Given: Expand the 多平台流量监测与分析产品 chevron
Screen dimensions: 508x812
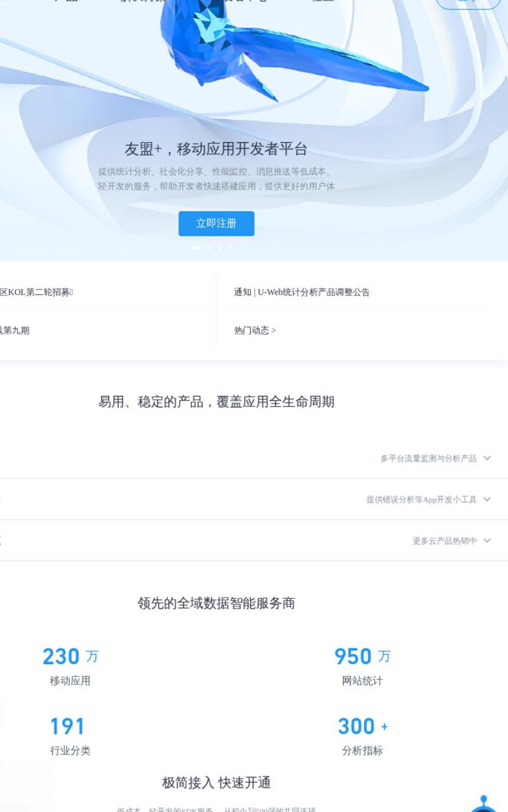Looking at the screenshot, I should click(x=487, y=458).
